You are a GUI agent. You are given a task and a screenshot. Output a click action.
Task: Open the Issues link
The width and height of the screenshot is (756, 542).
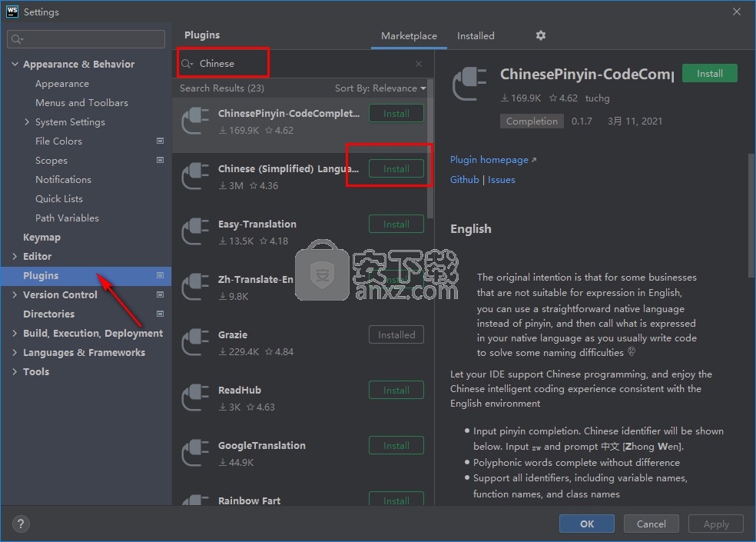[502, 180]
